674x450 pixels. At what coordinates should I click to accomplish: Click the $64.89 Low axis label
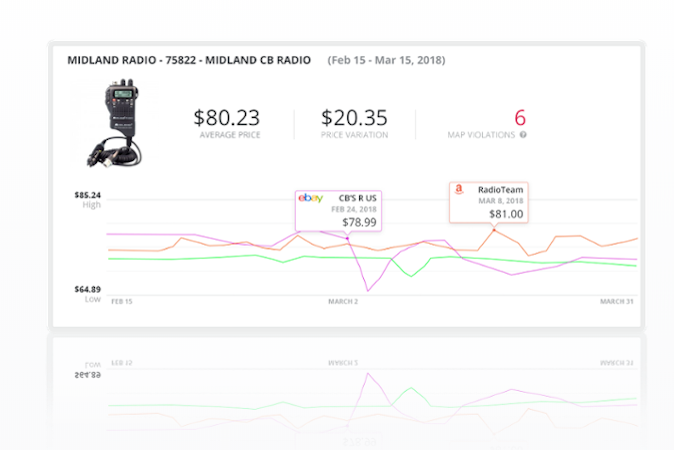(x=88, y=289)
